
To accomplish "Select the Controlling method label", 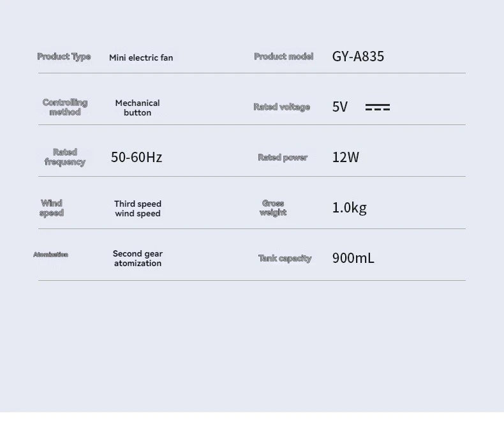I will pos(65,107).
